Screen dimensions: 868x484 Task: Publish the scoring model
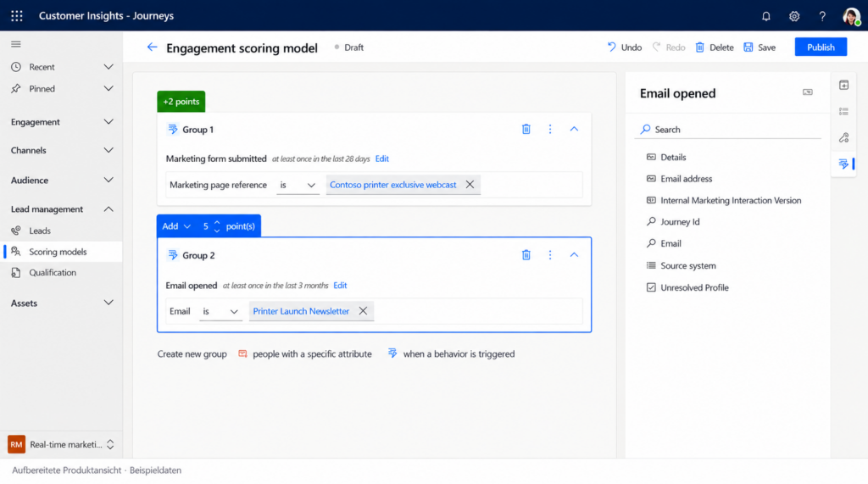(x=821, y=47)
